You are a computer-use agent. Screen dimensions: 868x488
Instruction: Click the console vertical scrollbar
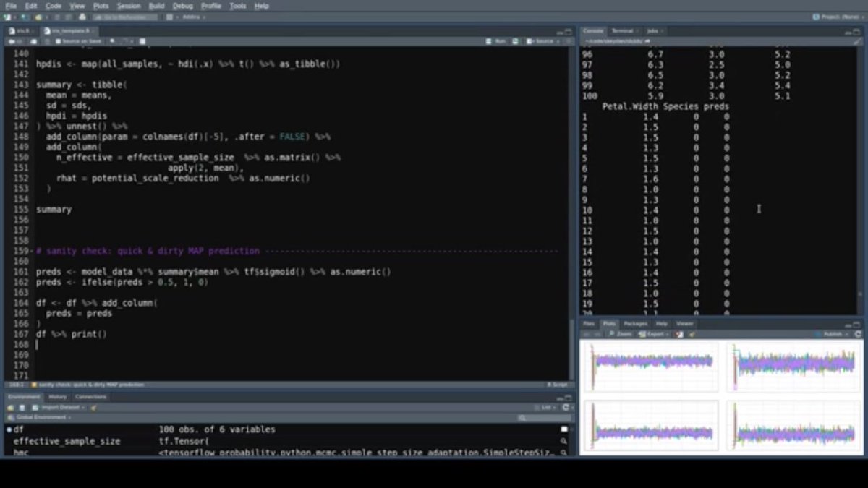(x=860, y=181)
